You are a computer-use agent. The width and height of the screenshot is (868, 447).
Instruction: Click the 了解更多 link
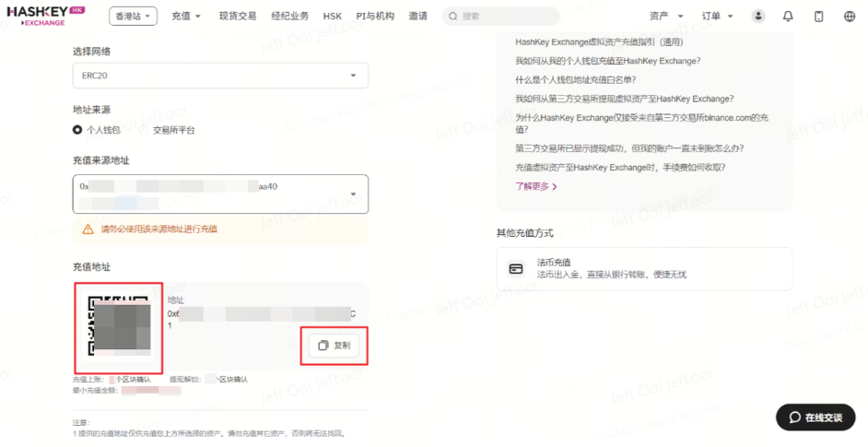[x=536, y=186]
